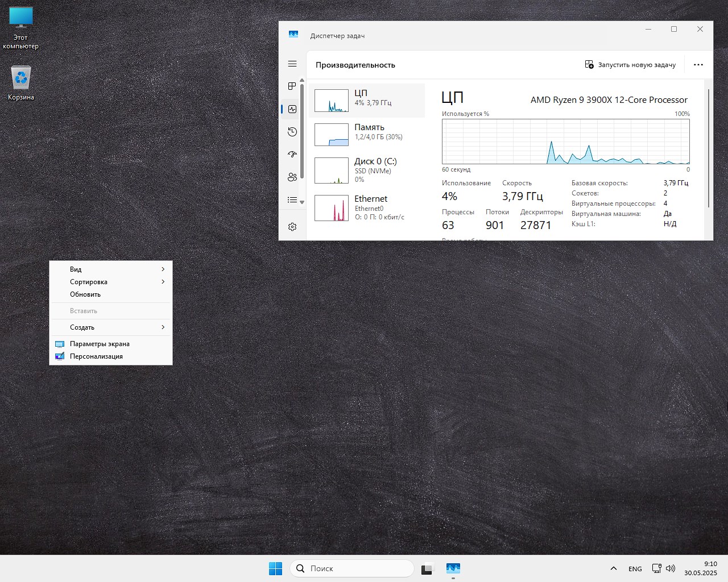
Task: Click Запустить новую задачу button
Action: click(630, 65)
